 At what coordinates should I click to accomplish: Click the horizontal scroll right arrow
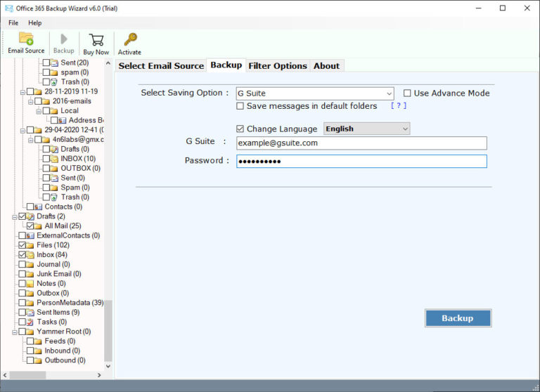[x=99, y=375]
